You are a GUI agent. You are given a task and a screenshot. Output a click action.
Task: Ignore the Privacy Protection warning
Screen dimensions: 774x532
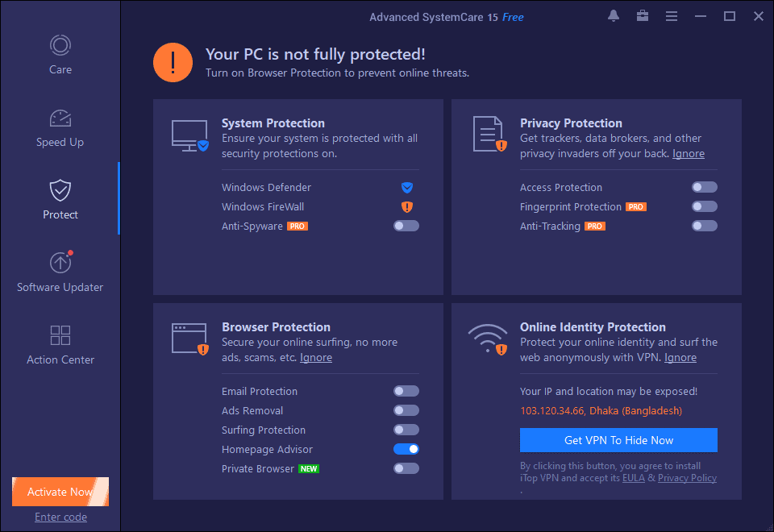688,153
